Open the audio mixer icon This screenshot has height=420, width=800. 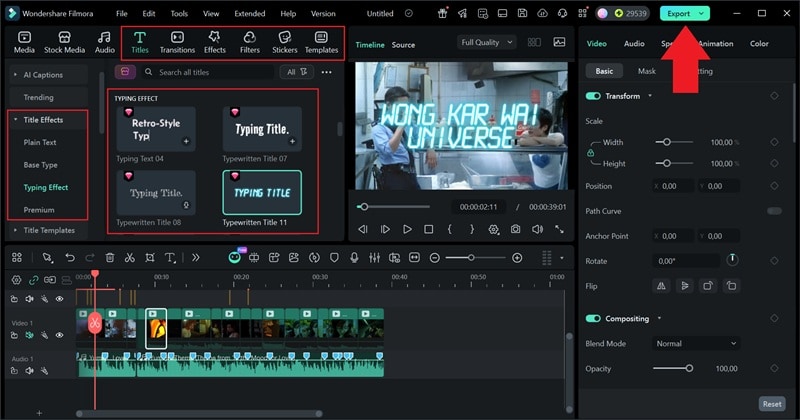pos(374,258)
